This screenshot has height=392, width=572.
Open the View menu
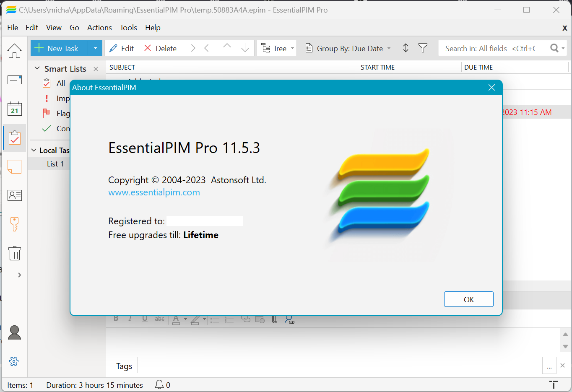tap(54, 28)
